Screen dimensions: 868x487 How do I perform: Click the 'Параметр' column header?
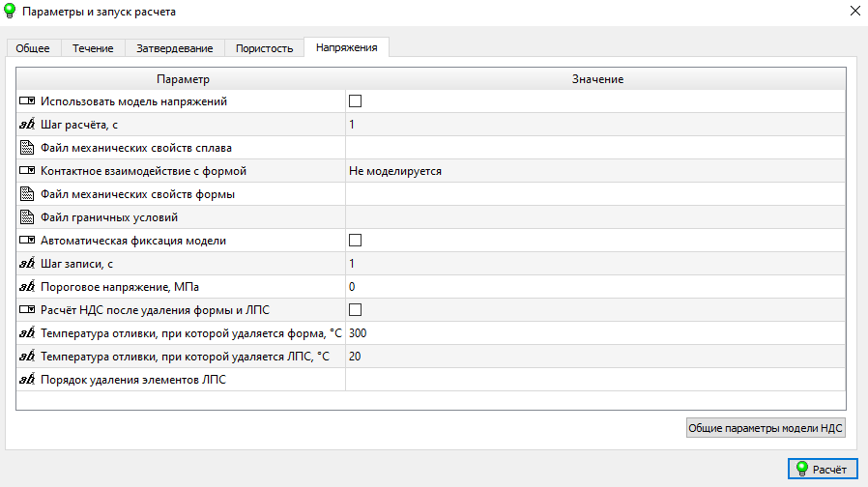pyautogui.click(x=182, y=78)
